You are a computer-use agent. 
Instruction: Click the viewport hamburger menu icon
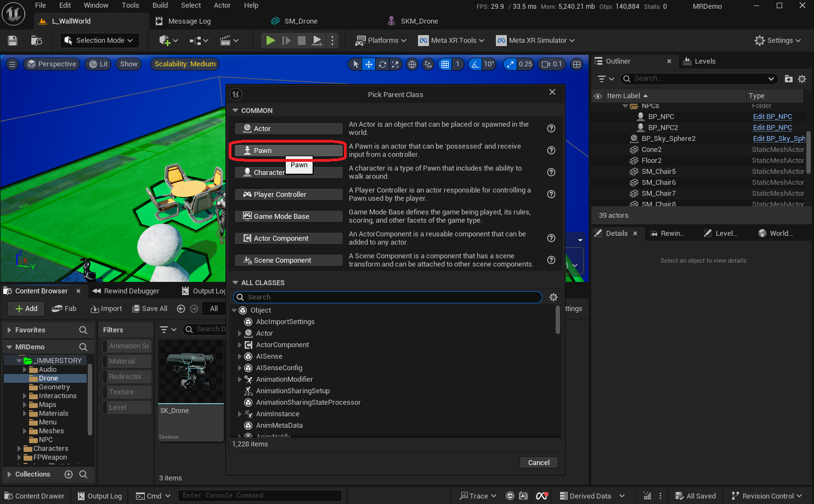click(x=12, y=64)
